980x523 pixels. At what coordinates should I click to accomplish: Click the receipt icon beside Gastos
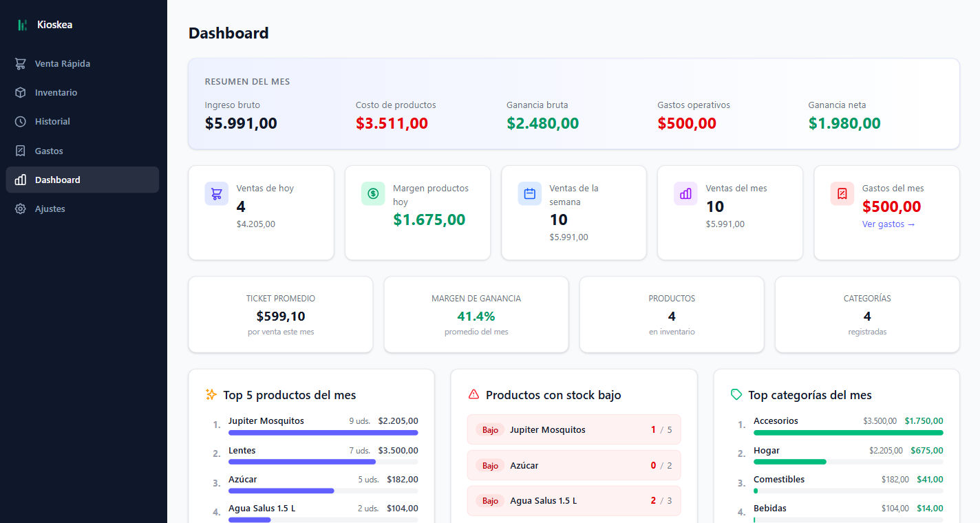click(x=21, y=151)
